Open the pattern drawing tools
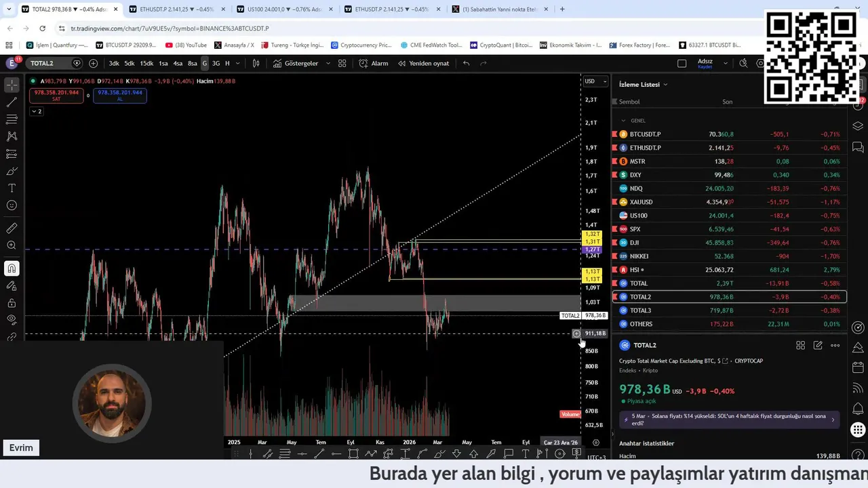 click(12, 136)
